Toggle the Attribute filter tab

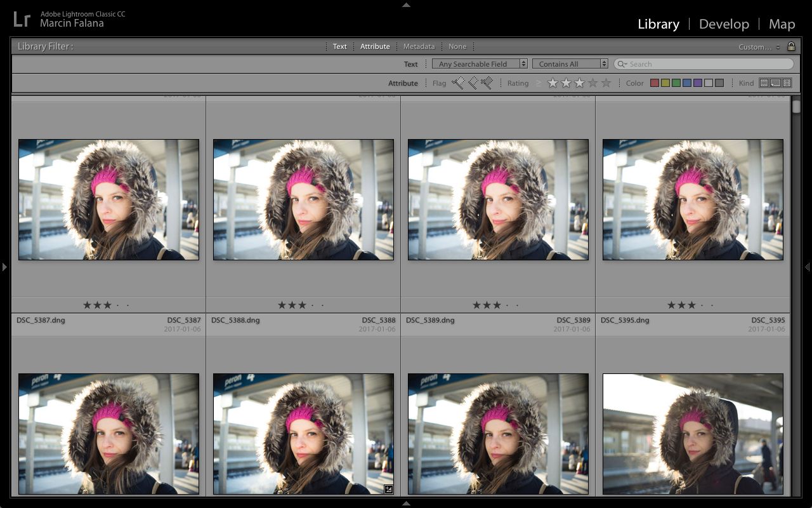(375, 46)
